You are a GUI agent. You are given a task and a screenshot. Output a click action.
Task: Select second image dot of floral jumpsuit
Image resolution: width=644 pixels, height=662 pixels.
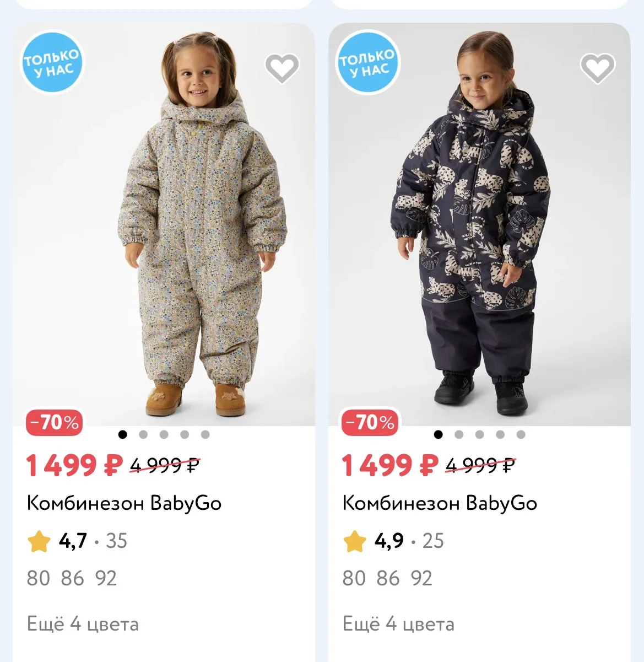pyautogui.click(x=143, y=434)
